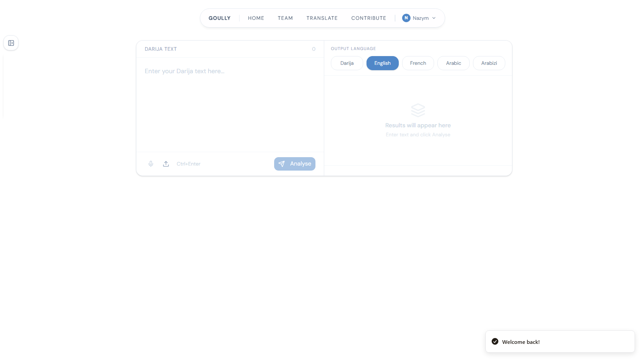Screen dimensions: 644x362
Task: Open the CONTRIBUTE page
Action: pyautogui.click(x=369, y=18)
